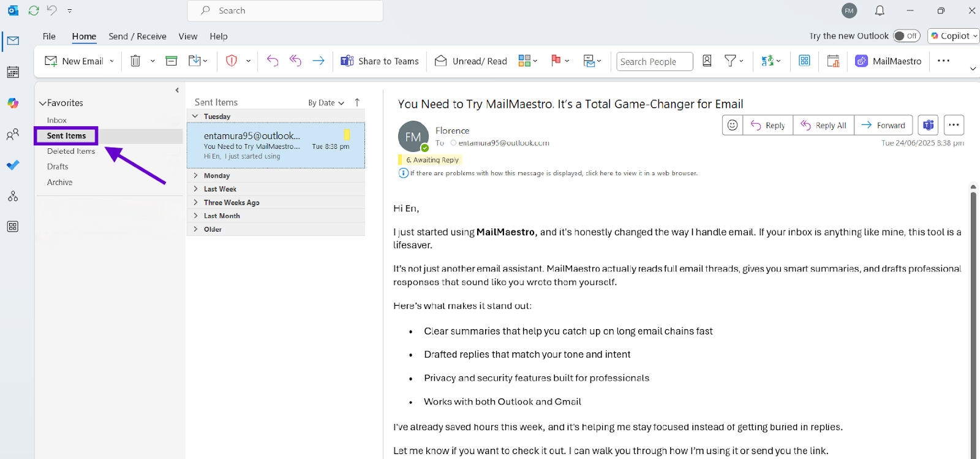Expand the Last Month group
The width and height of the screenshot is (980, 459).
click(x=195, y=216)
